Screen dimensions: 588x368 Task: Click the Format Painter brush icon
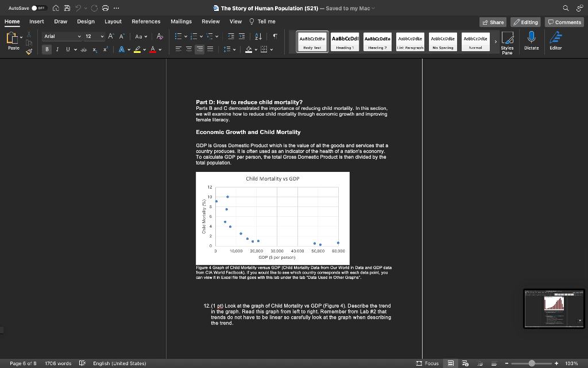coord(29,51)
